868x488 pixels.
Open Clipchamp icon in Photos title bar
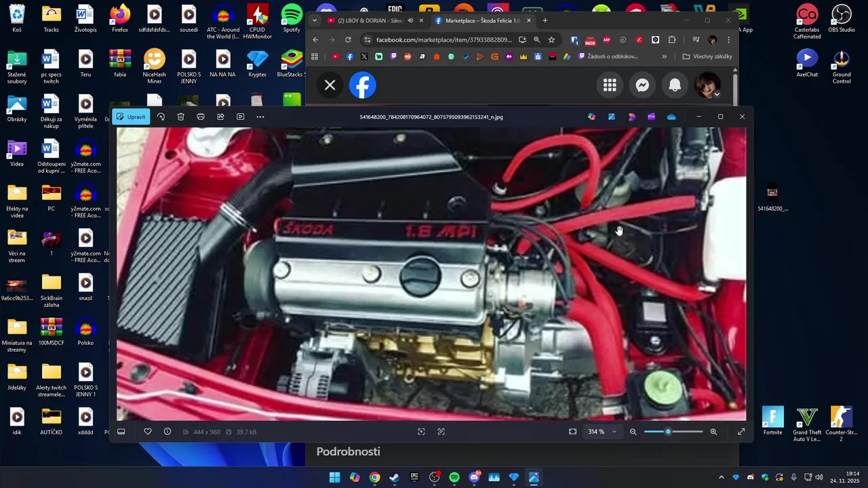pos(652,117)
